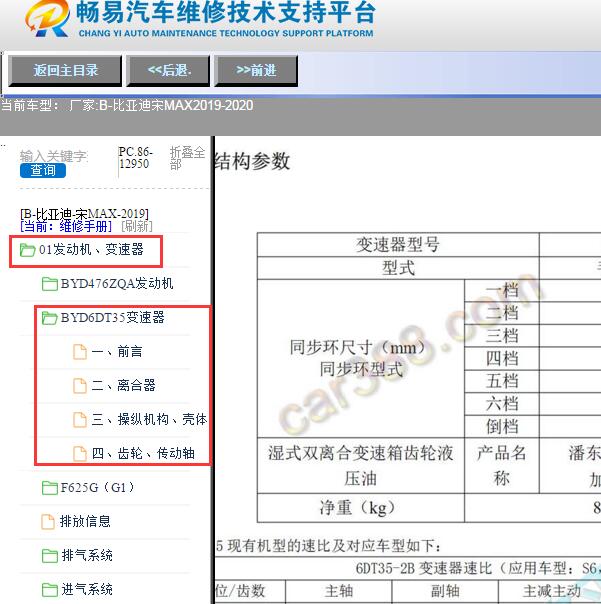Viewport: 601px width, 604px height.
Task: Click the 输入关键字 search field
Action: 54,156
